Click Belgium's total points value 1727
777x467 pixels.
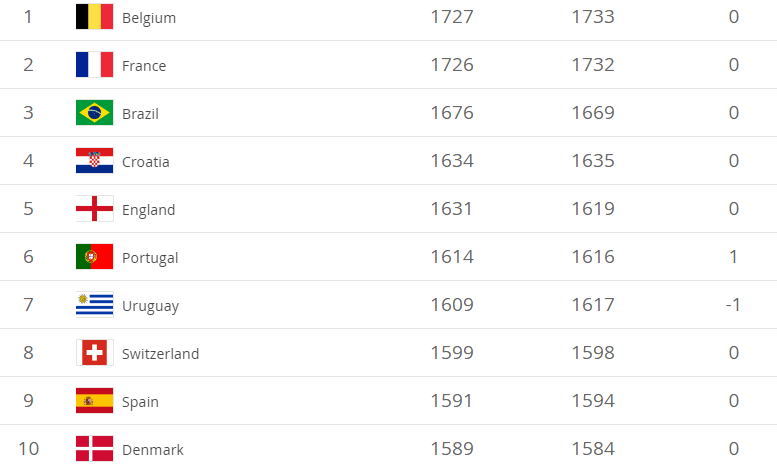[x=451, y=17]
